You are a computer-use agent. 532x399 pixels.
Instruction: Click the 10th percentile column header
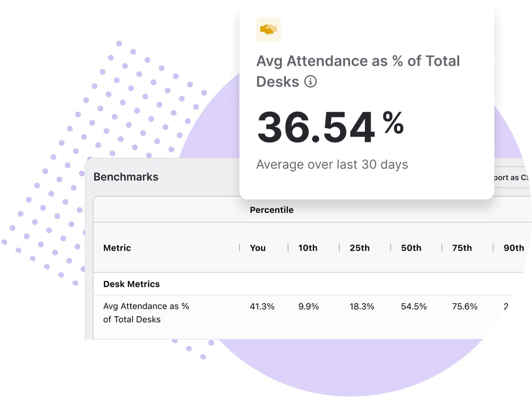[308, 248]
